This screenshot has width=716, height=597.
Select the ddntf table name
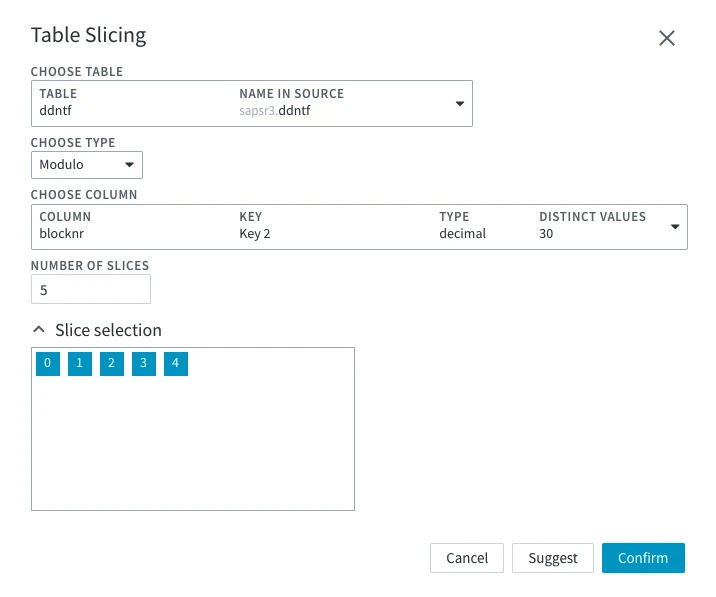pos(58,110)
